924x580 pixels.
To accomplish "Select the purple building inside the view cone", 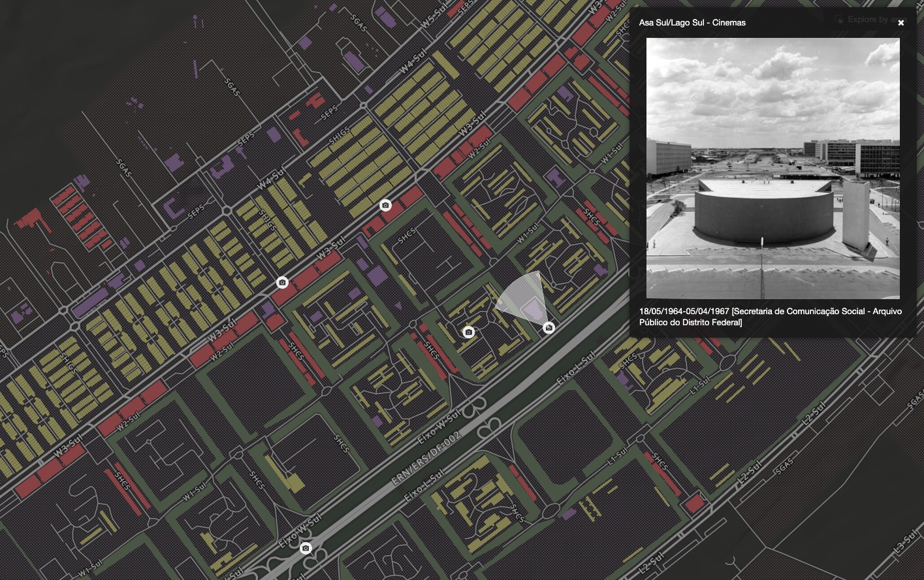I will point(535,308).
